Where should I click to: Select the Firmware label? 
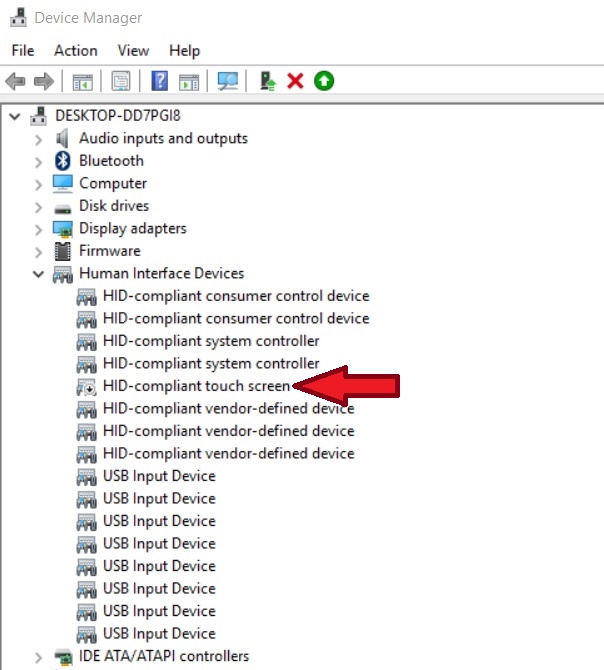pyautogui.click(x=110, y=251)
